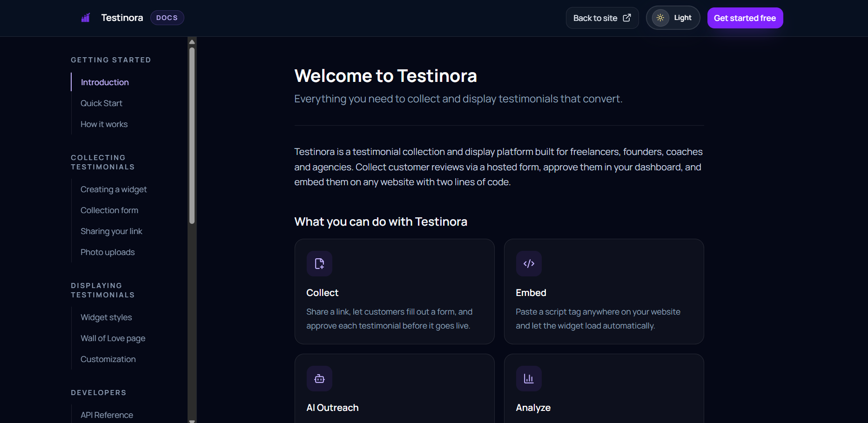Click the DOCS badge next to Testinora
This screenshot has width=868, height=423.
[x=167, y=17]
